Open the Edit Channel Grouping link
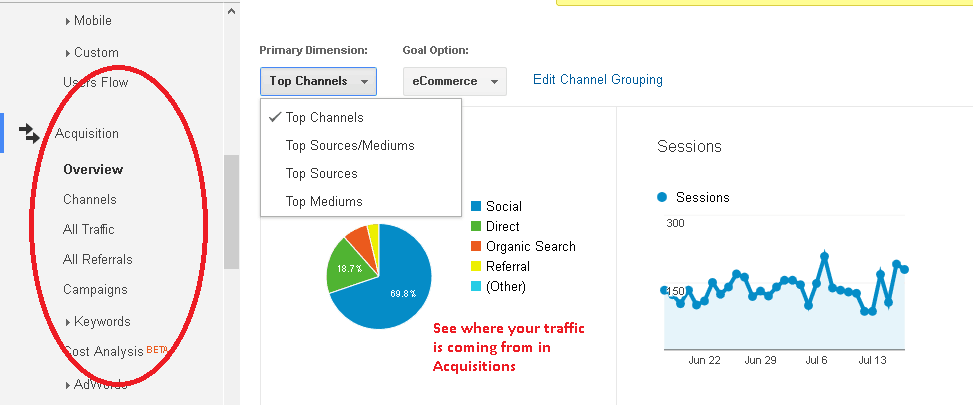Viewport: 973px width, 405px height. pyautogui.click(x=598, y=80)
